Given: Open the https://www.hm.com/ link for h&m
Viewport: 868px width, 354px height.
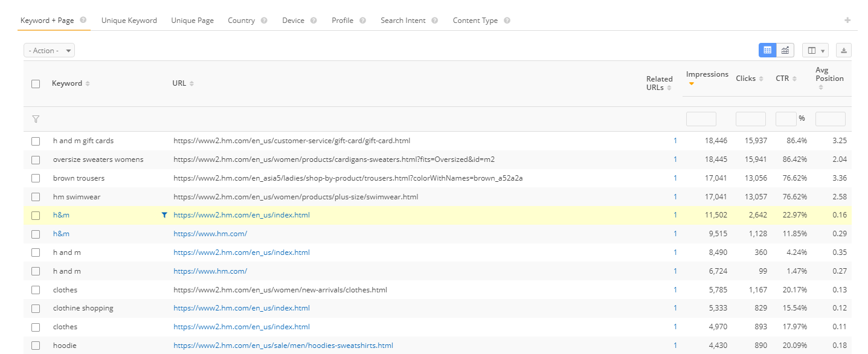Looking at the screenshot, I should coord(210,234).
